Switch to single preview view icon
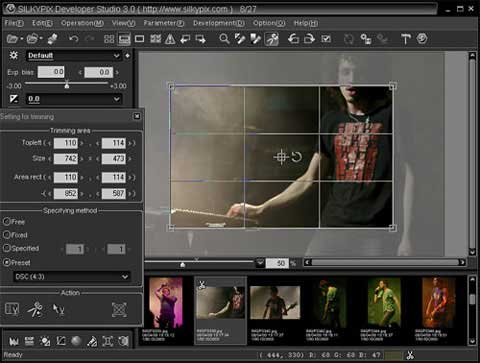The width and height of the screenshot is (480, 363). 139,39
